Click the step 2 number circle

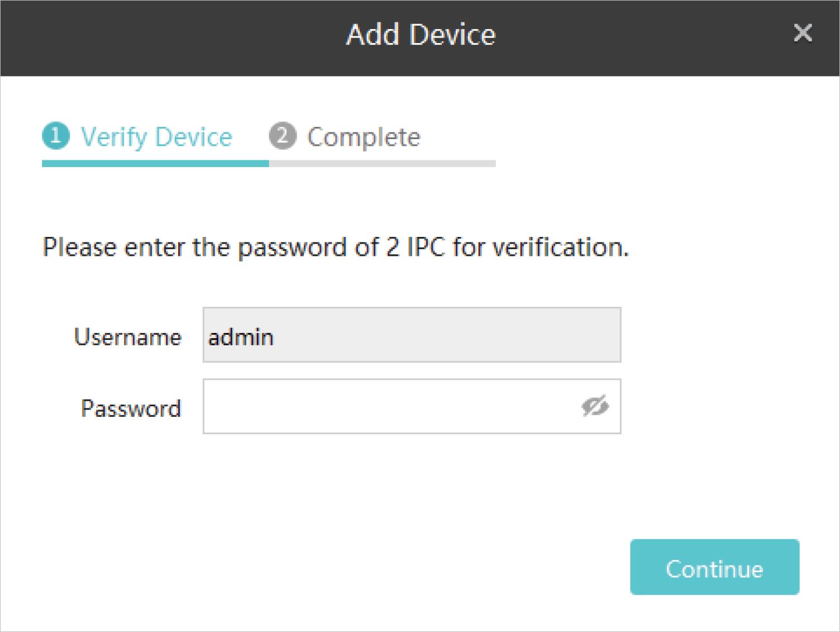click(282, 136)
